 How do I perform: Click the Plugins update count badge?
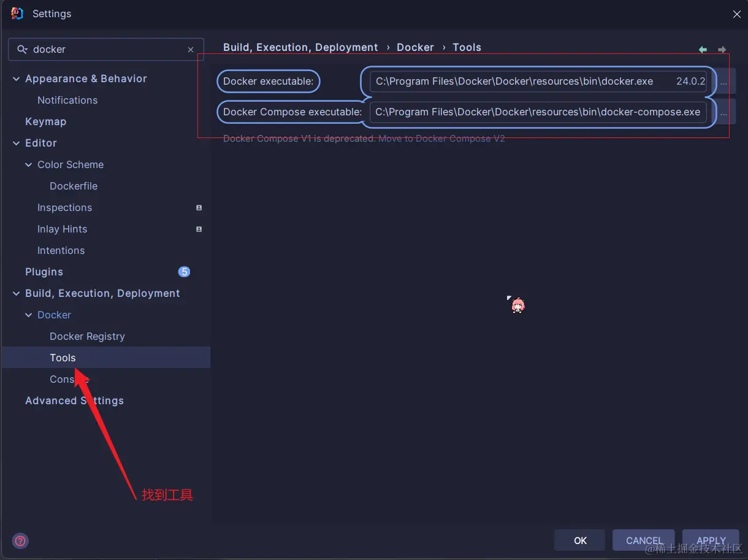click(x=184, y=272)
